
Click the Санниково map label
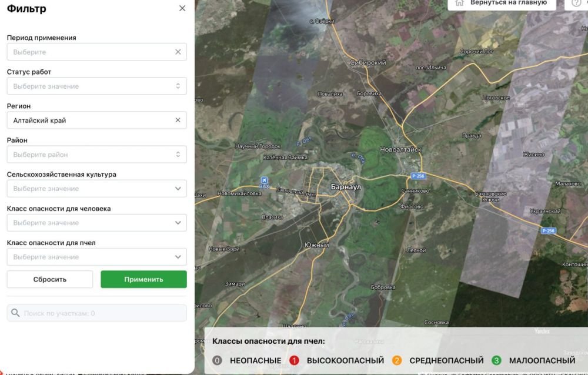point(415,190)
